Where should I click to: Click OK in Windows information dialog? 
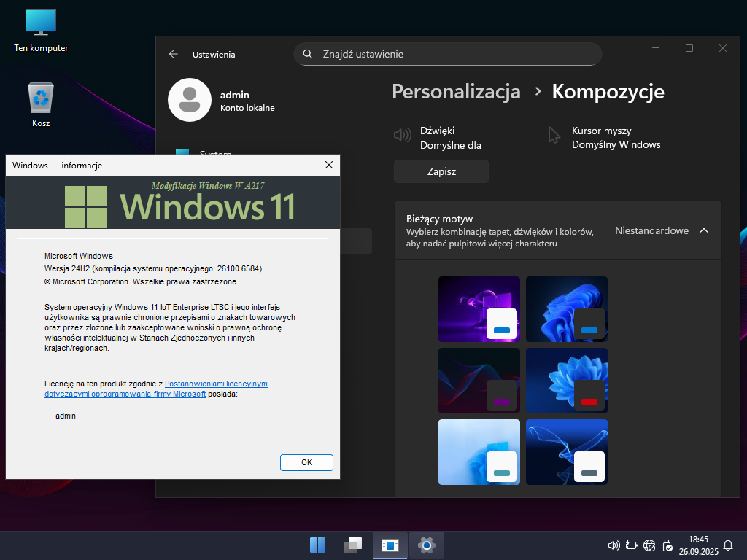306,462
